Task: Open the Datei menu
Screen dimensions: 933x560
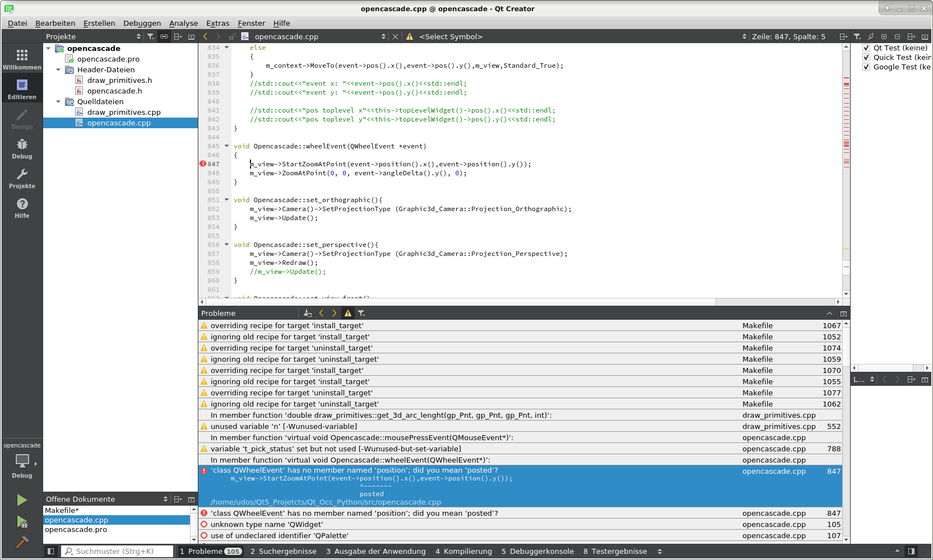Action: (x=17, y=23)
